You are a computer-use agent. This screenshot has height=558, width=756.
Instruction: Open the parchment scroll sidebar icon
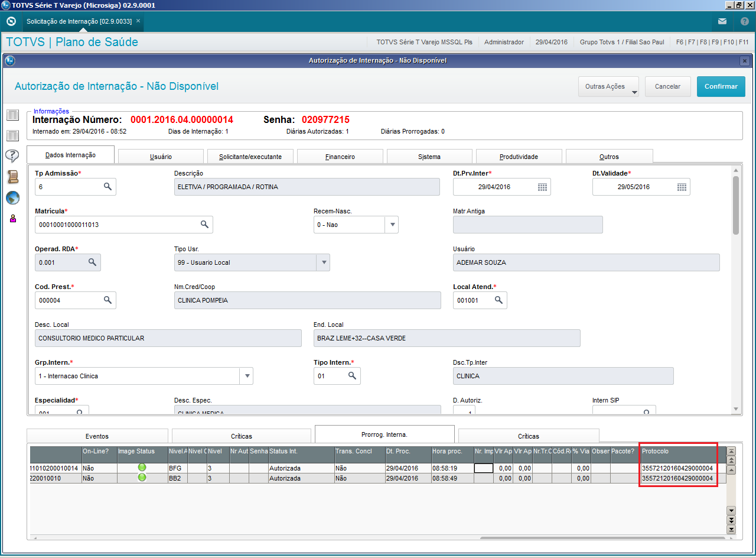click(x=12, y=177)
